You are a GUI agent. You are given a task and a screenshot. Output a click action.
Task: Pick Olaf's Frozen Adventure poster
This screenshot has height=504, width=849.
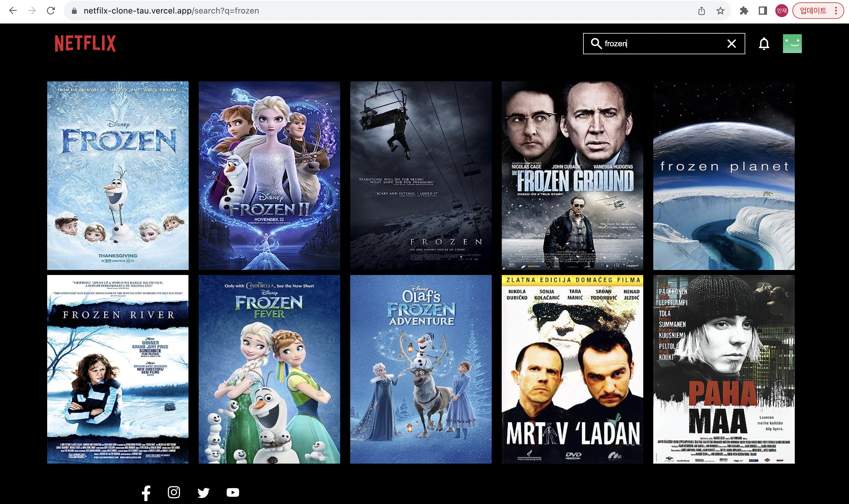[421, 369]
